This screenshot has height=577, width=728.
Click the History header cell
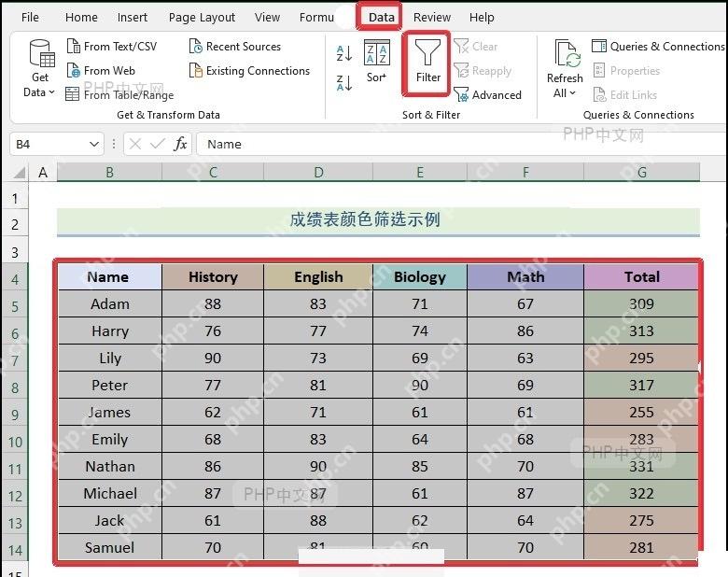tap(213, 277)
